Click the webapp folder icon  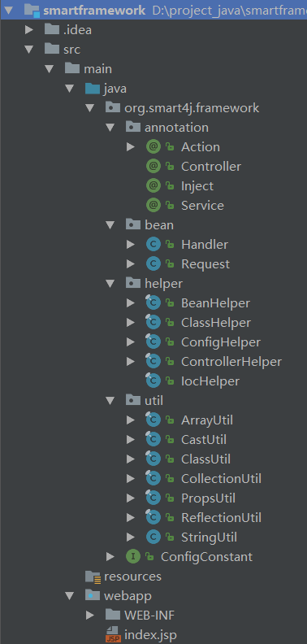click(93, 595)
